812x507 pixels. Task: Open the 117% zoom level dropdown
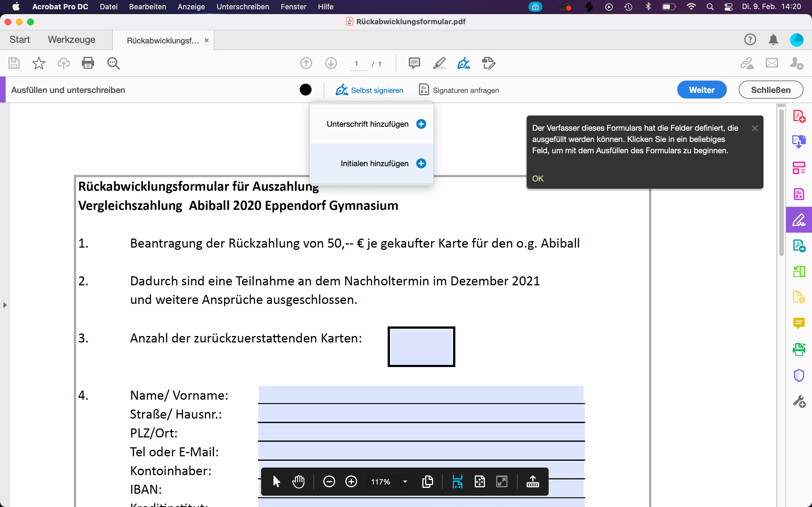click(405, 482)
